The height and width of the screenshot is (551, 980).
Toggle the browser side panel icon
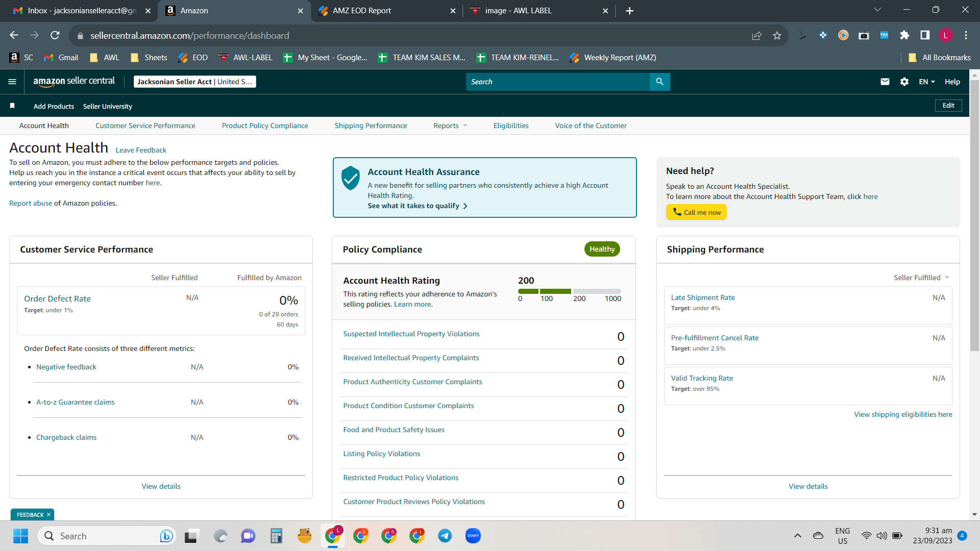(925, 35)
